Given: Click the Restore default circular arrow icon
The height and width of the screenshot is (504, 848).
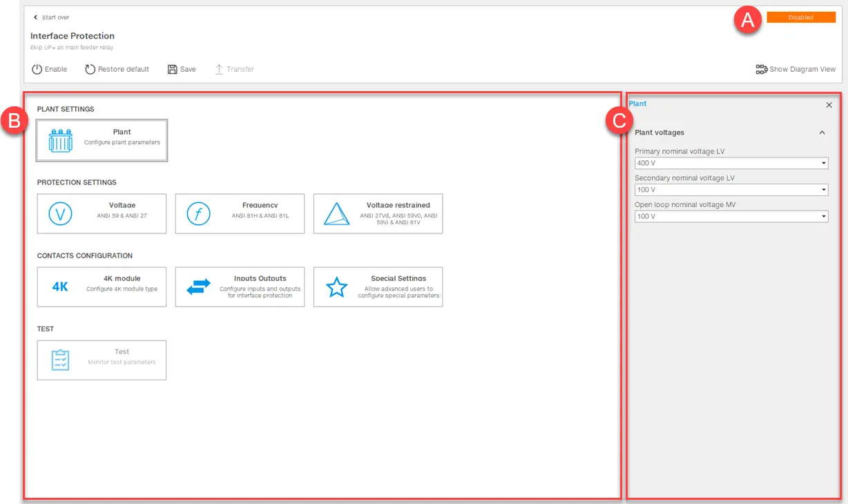Looking at the screenshot, I should point(90,70).
